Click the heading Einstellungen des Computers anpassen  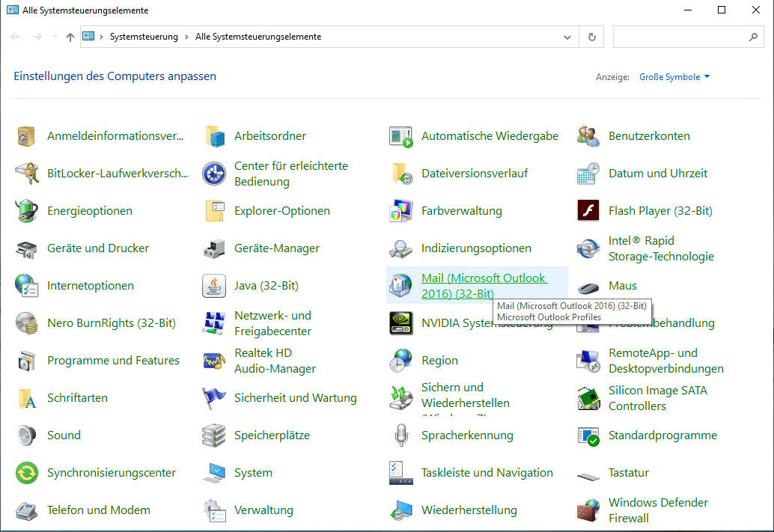(115, 76)
